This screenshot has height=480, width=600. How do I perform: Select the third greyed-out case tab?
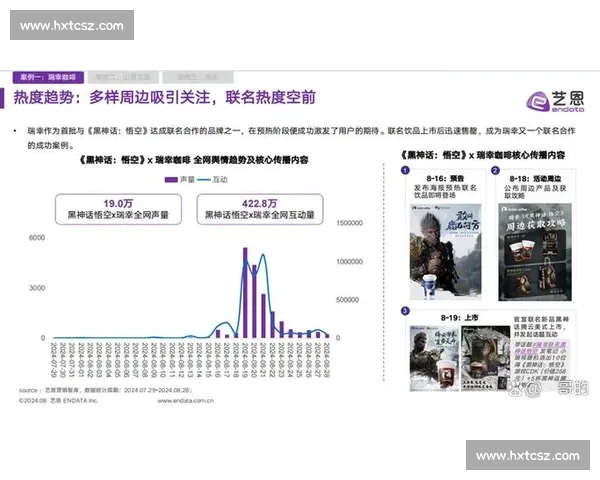(x=198, y=76)
